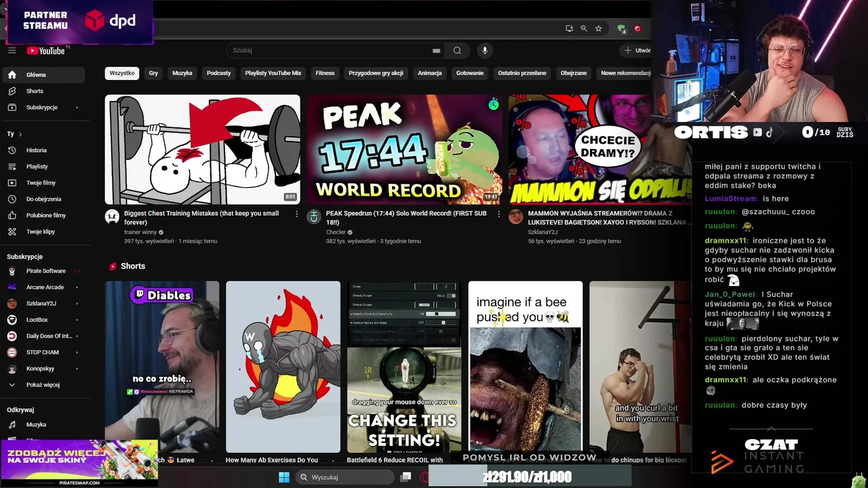This screenshot has height=488, width=868.
Task: Click the YouTube logo
Action: (46, 51)
